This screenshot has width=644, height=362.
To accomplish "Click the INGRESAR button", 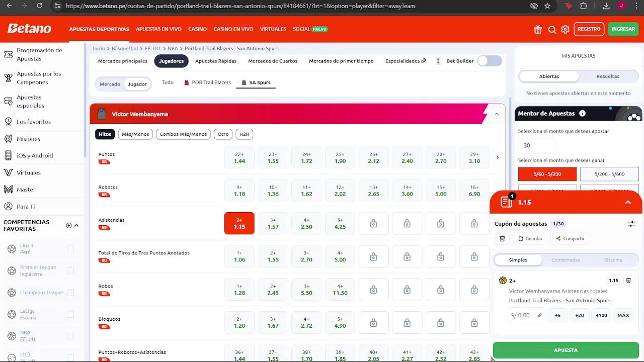I will [623, 29].
